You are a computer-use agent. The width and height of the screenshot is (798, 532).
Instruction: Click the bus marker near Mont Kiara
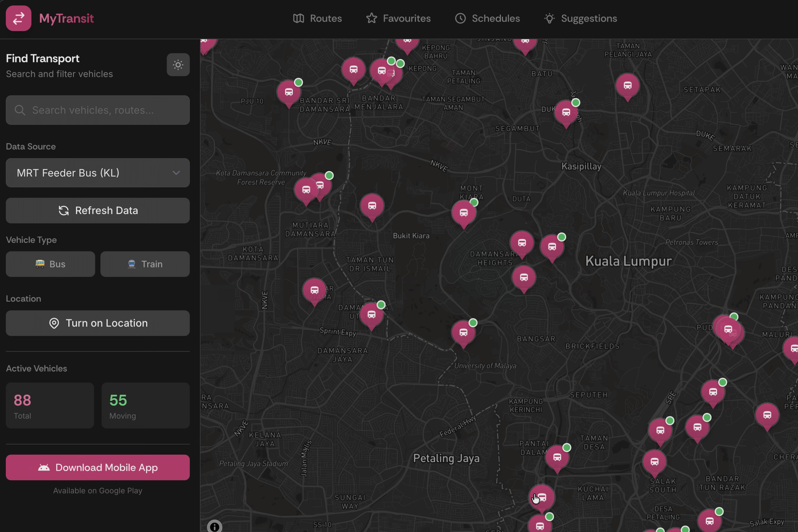[463, 213]
